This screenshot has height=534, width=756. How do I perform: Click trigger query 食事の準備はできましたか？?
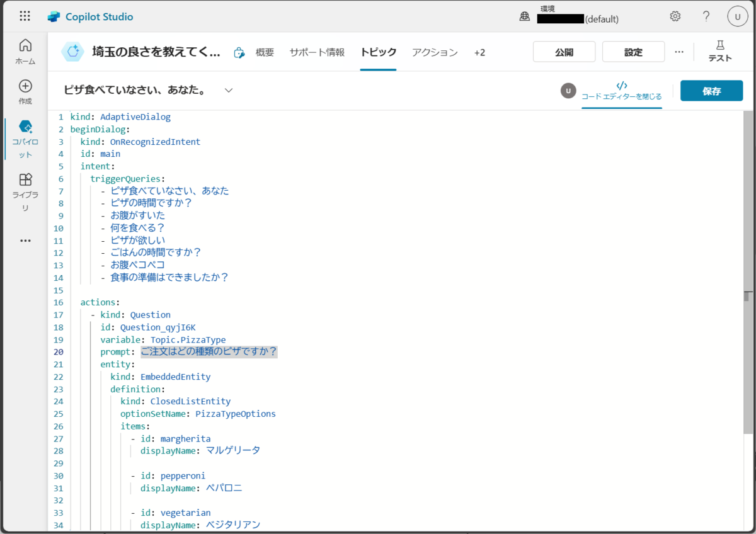tap(169, 277)
